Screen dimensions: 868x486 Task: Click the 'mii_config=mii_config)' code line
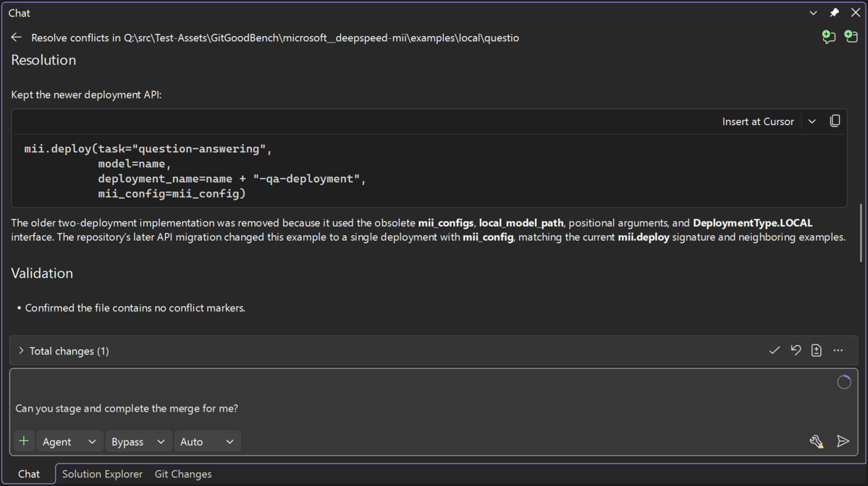172,194
